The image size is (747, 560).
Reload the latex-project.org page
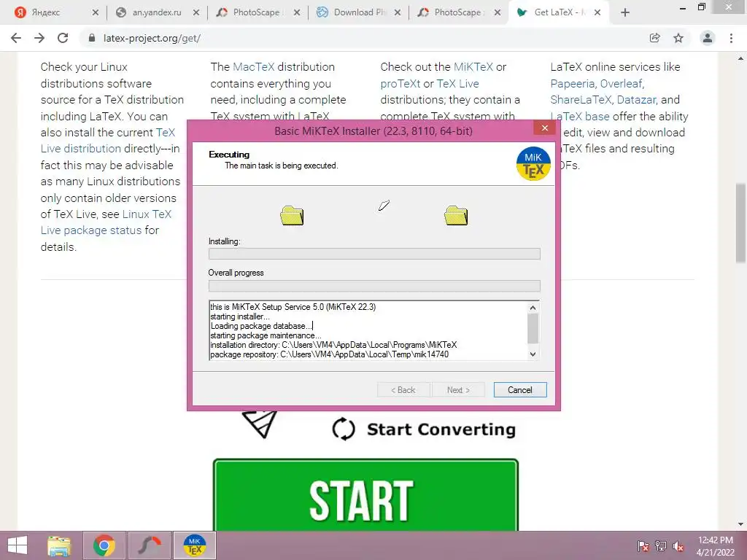coord(63,38)
